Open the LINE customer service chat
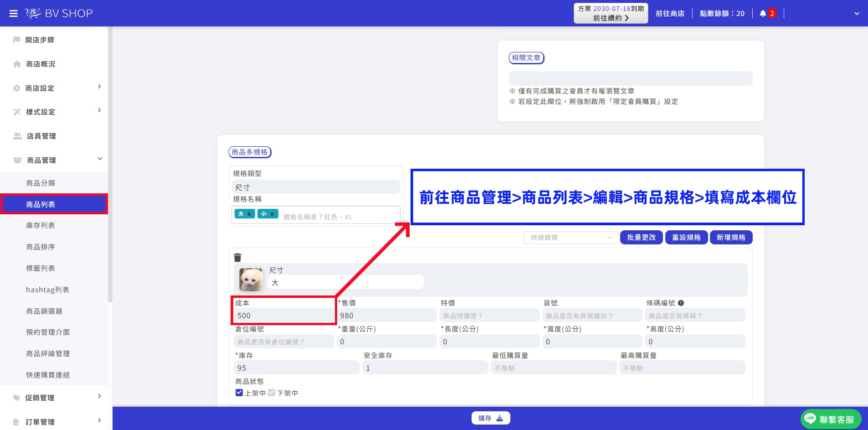The width and height of the screenshot is (868, 430). click(831, 419)
